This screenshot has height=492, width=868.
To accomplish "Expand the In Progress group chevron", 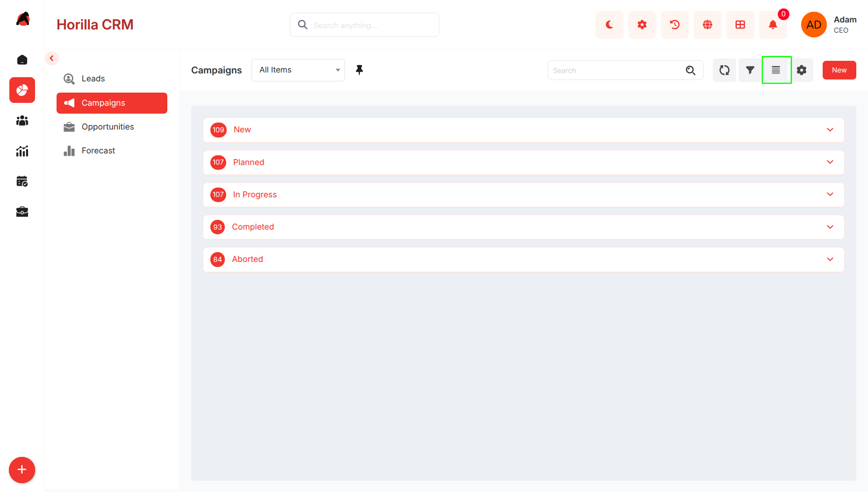I will point(830,194).
